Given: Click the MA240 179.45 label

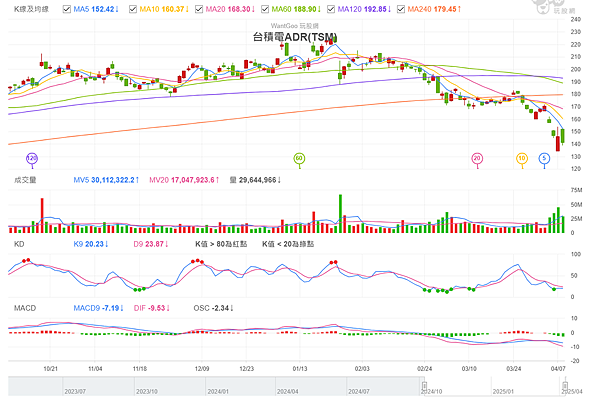Looking at the screenshot, I should tap(434, 9).
